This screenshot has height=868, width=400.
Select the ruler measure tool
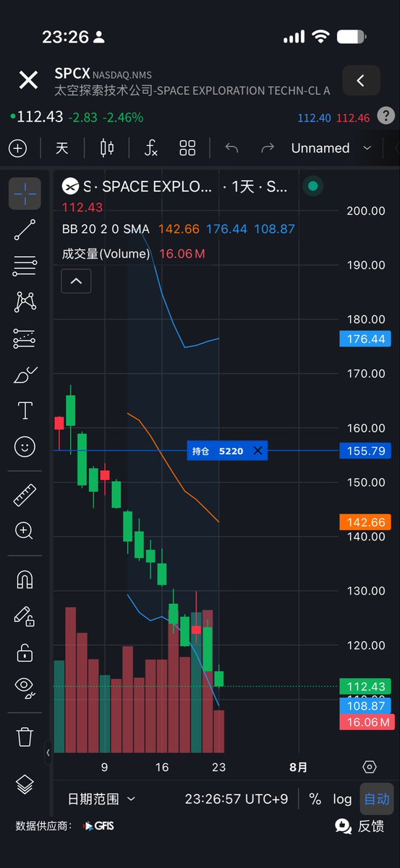(x=25, y=495)
